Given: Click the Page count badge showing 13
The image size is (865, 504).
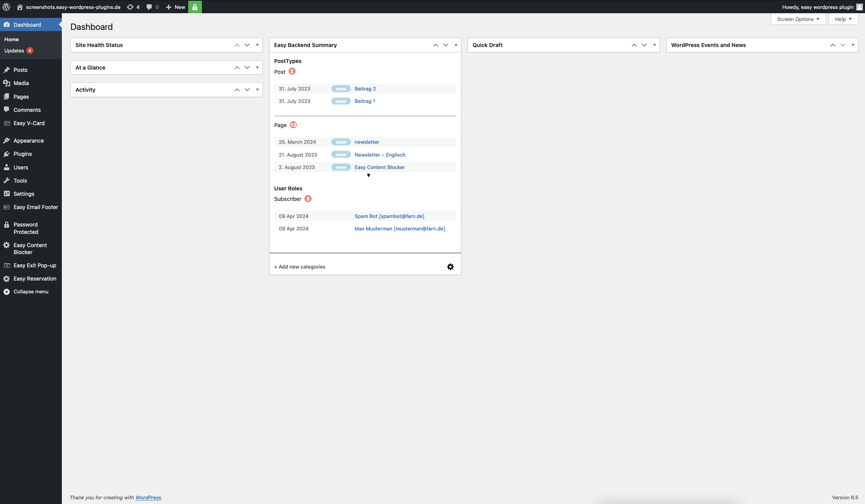Looking at the screenshot, I should pos(293,125).
